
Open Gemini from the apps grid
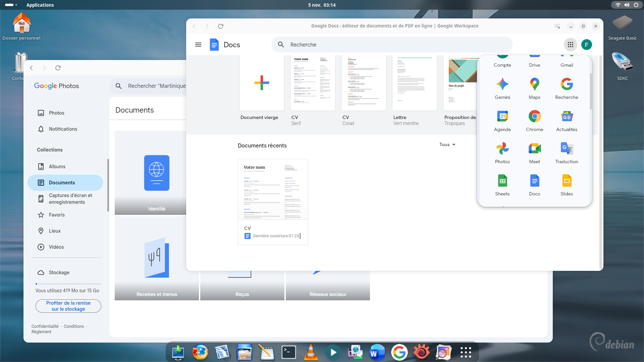pyautogui.click(x=502, y=88)
